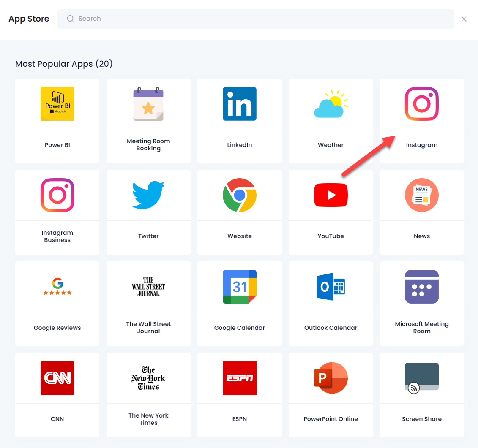Click the "YouTube" app name
This screenshot has height=448, width=478.
pos(331,236)
